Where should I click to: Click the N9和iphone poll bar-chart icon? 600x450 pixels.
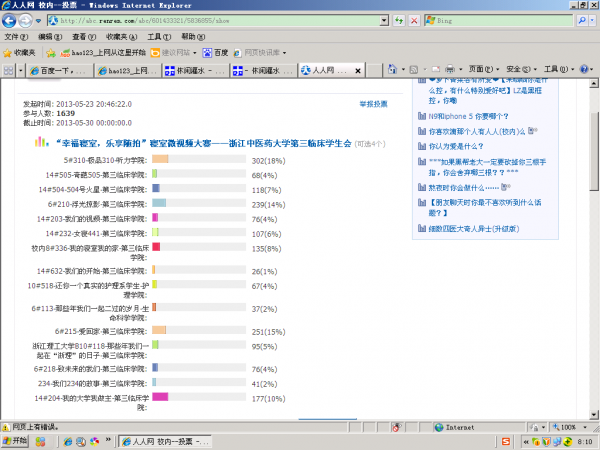[x=422, y=116]
